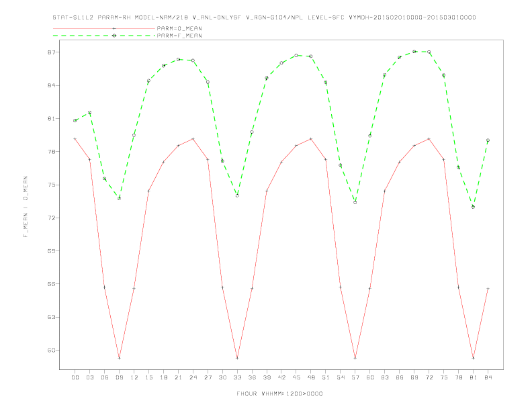Click x-axis forecast hour label 09
This screenshot has height=411, width=532.
pyautogui.click(x=119, y=377)
